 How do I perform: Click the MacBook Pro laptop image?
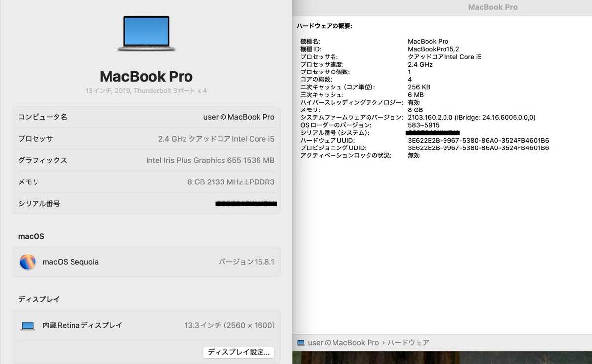(x=146, y=34)
